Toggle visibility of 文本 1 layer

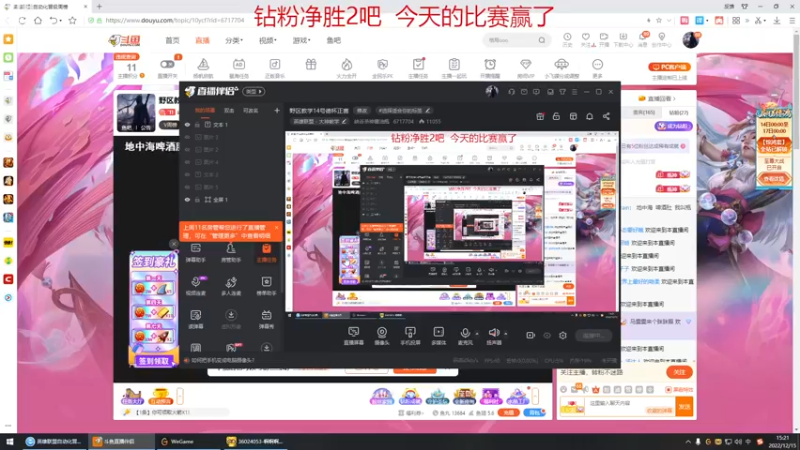click(x=187, y=124)
